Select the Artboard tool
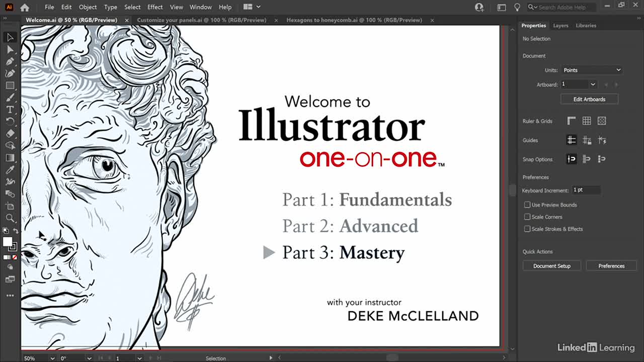The image size is (644, 362). click(10, 206)
